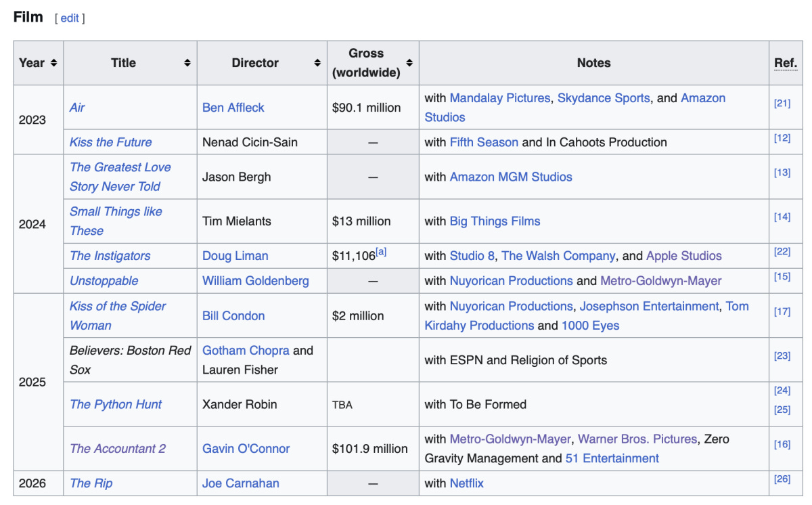Open Ben Affleck director link

click(233, 108)
